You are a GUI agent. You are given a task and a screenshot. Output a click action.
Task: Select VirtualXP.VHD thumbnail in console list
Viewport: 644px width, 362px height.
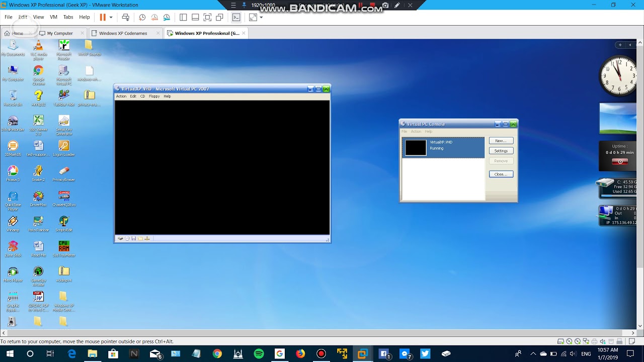pos(416,147)
